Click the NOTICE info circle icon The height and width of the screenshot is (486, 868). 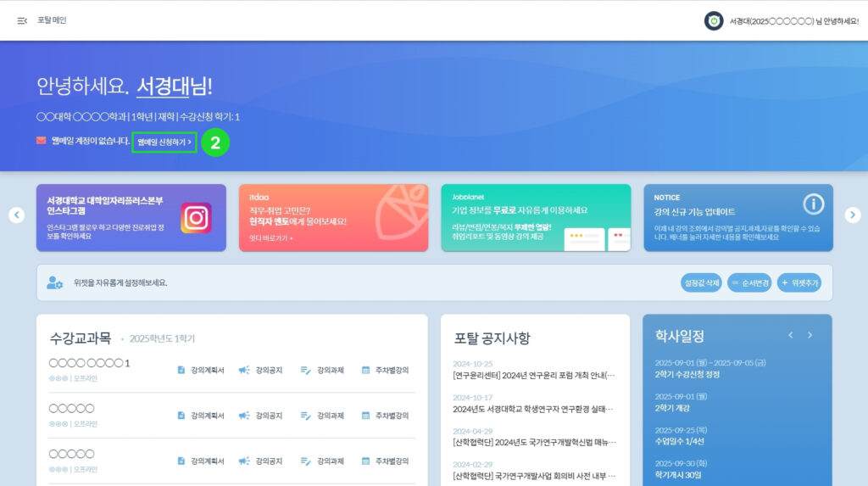[813, 204]
